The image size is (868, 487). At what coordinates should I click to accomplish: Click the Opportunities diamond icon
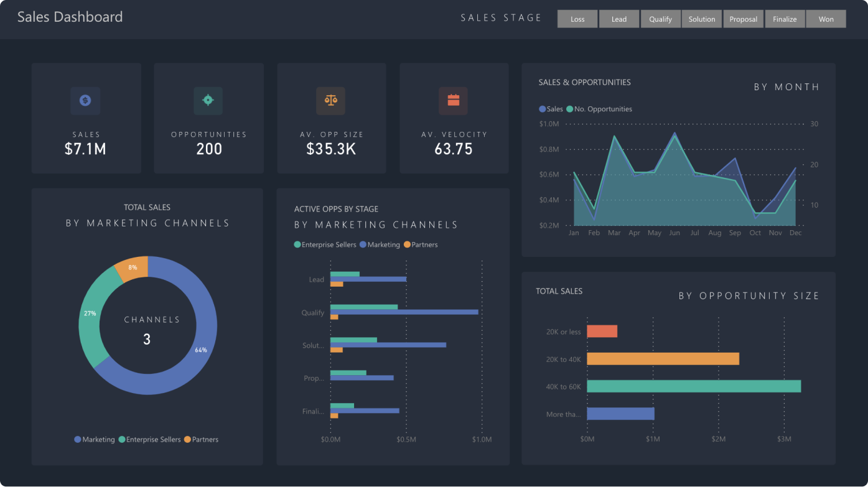[208, 101]
